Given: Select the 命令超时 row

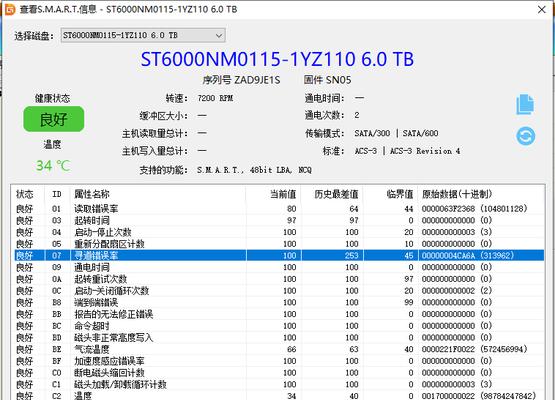Looking at the screenshot, I should [279, 326].
